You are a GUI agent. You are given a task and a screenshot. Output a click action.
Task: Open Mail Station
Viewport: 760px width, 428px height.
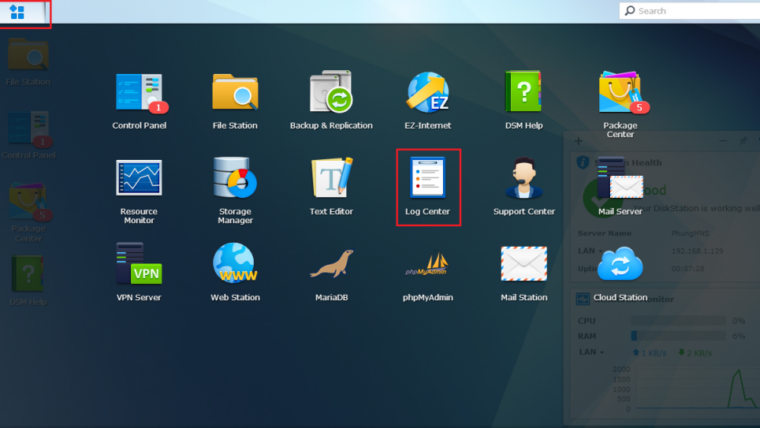523,272
